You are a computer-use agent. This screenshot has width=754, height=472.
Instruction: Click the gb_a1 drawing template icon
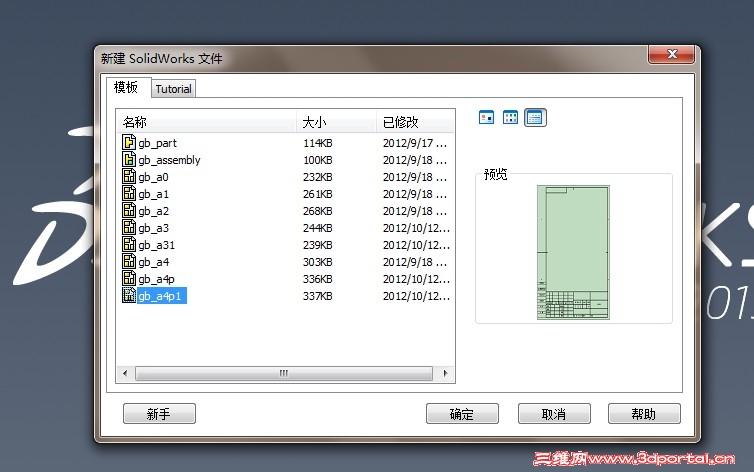129,193
